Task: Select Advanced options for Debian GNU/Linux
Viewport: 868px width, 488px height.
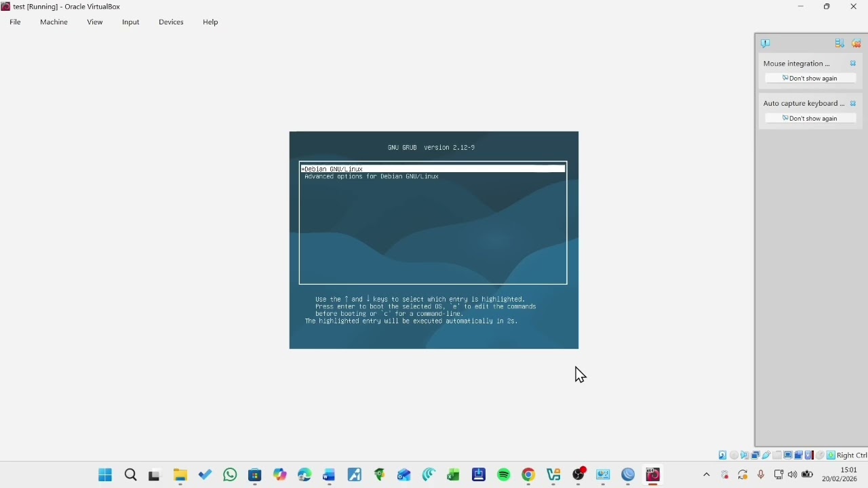Action: [372, 176]
